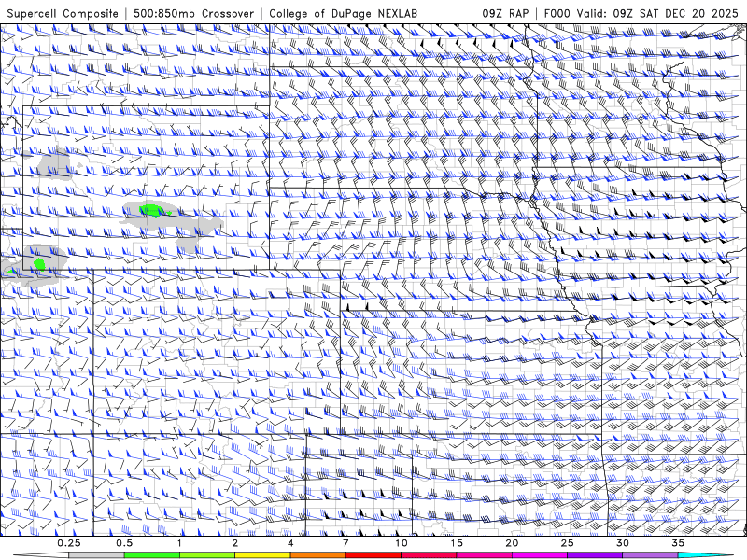Click the gray shaded area in northwest Wyoming

coord(54,167)
